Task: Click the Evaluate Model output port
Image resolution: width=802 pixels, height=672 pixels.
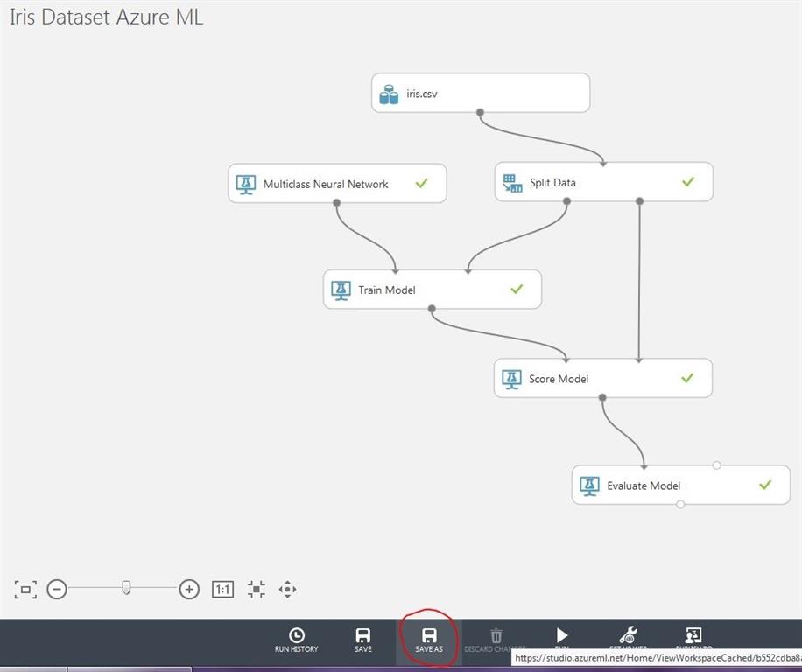Action: (x=680, y=504)
